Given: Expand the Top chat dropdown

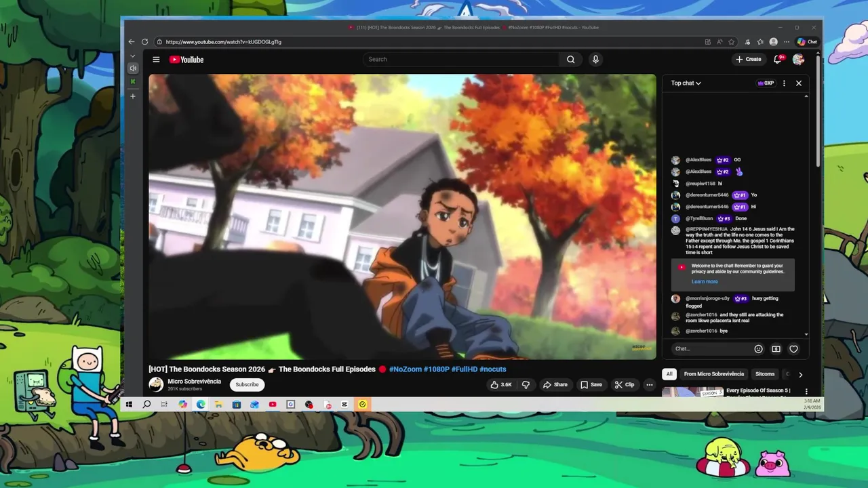Looking at the screenshot, I should (x=686, y=83).
